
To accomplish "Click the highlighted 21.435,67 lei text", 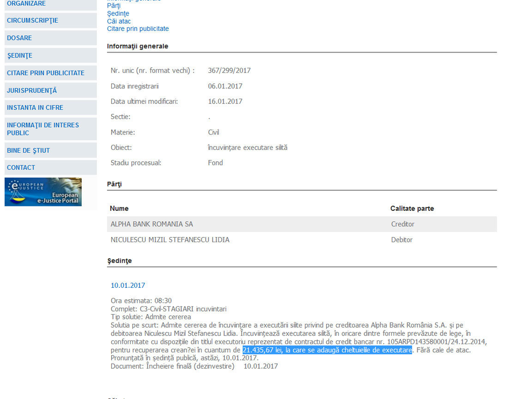I will [327, 350].
